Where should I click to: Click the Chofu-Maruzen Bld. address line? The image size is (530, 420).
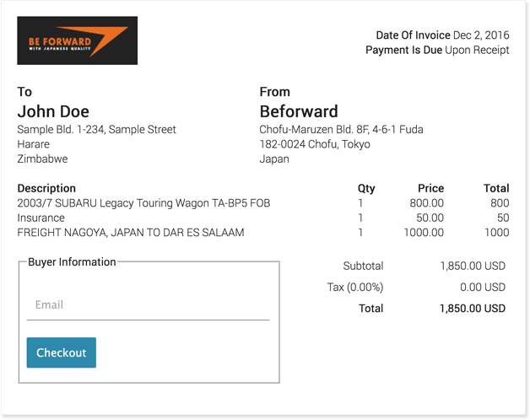[341, 130]
